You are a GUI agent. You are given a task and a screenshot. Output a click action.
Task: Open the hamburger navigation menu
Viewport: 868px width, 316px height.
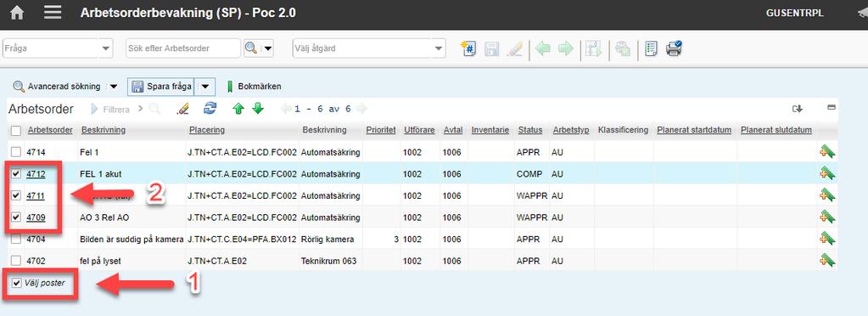coord(53,12)
